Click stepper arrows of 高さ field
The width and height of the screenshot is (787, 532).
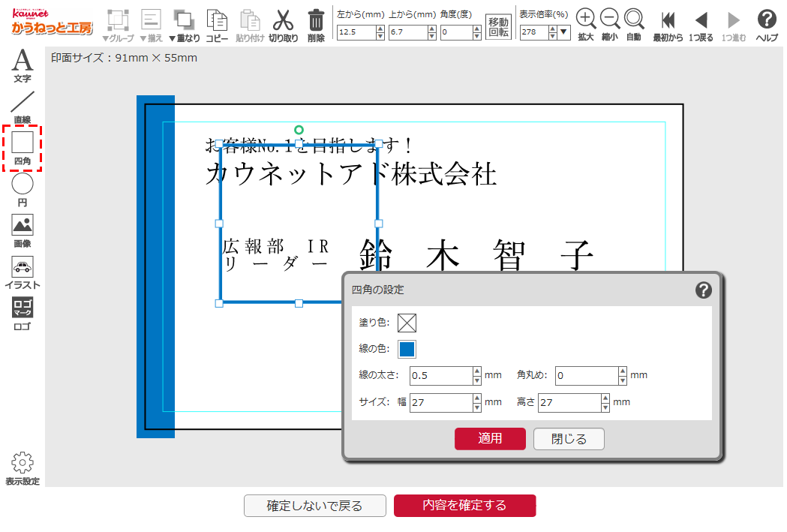click(605, 402)
